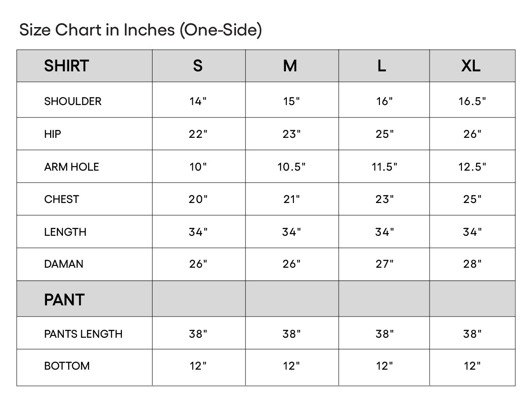The image size is (532, 402).
Task: Click the Size Chart in Inches title
Action: [x=141, y=30]
